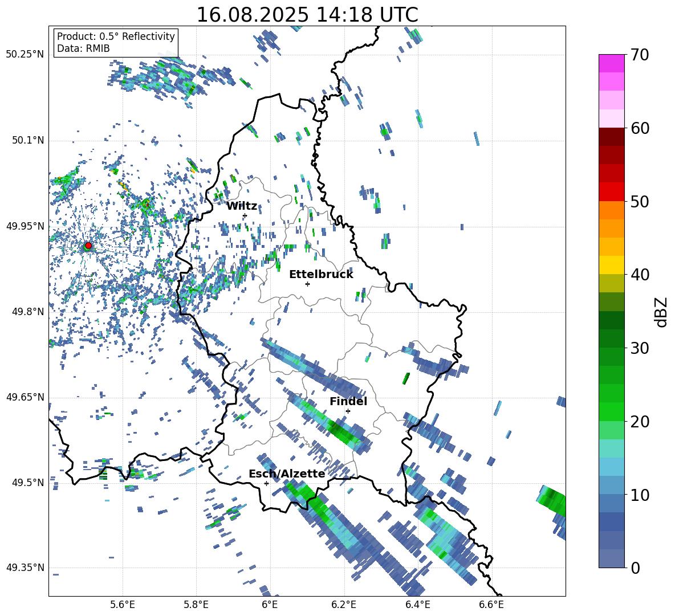The image size is (675, 616).
Task: Click the Wiltz cross marker
Action: [245, 215]
